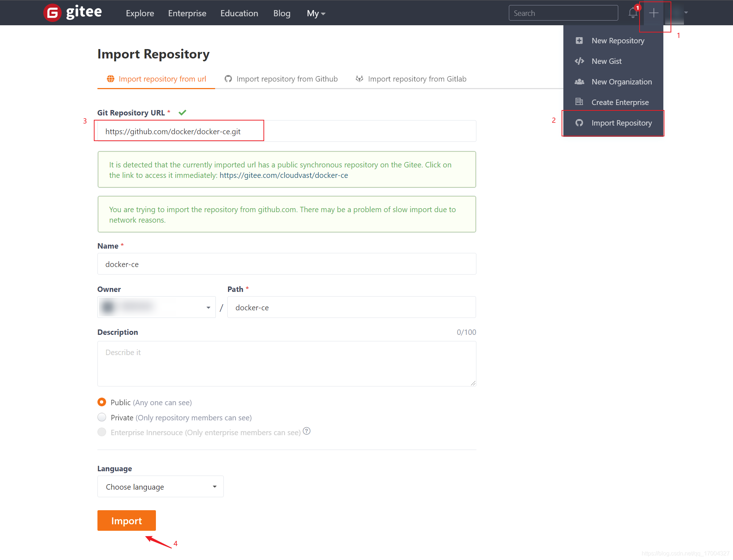Click the Git Repository URL input field
This screenshot has height=560, width=733.
click(287, 131)
